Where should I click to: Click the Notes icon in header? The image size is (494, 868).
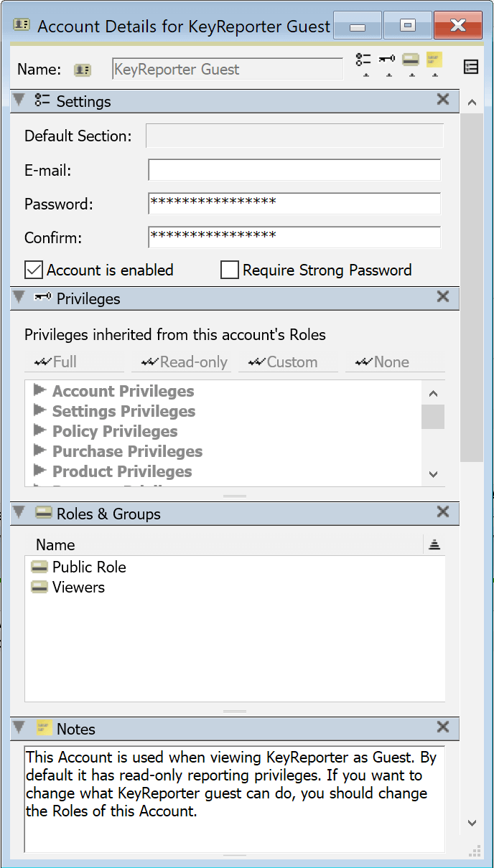pyautogui.click(x=434, y=60)
